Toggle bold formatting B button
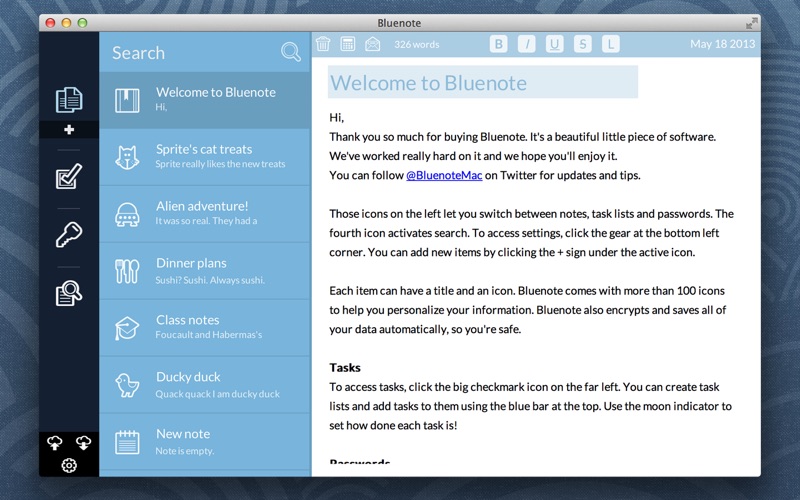 click(x=498, y=44)
